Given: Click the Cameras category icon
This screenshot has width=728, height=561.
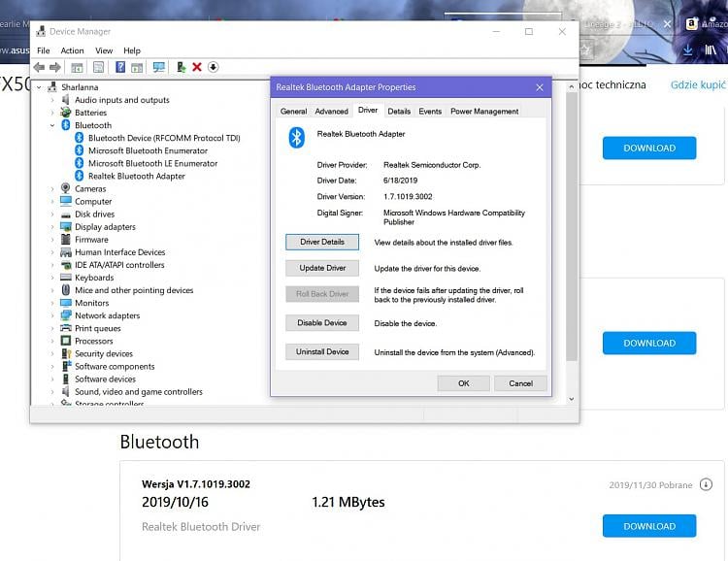Looking at the screenshot, I should point(66,188).
